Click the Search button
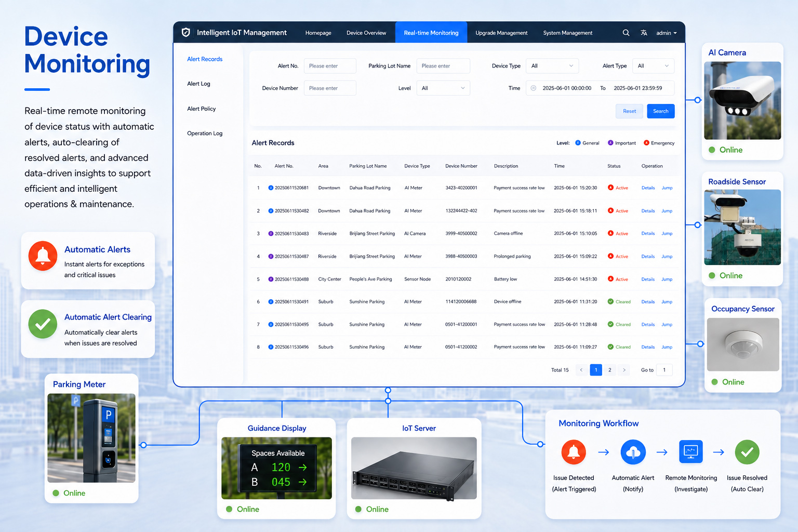Viewport: 798px width, 532px height. click(661, 111)
